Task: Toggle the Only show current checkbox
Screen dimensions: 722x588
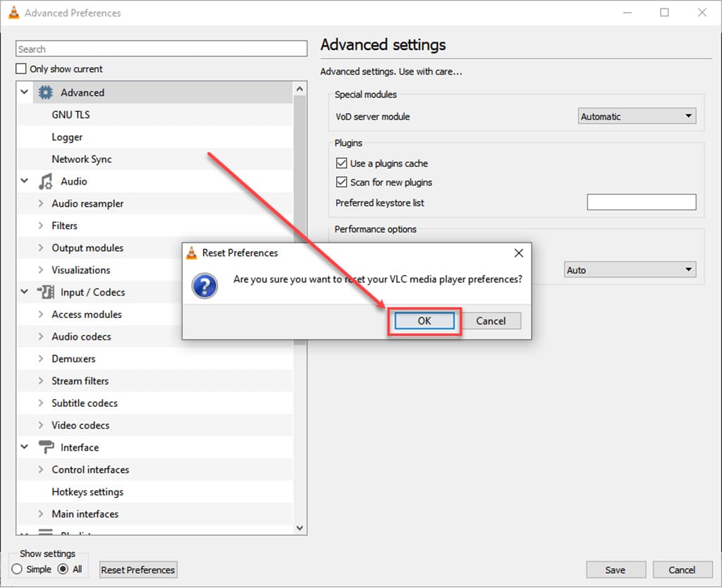Action: (x=21, y=68)
